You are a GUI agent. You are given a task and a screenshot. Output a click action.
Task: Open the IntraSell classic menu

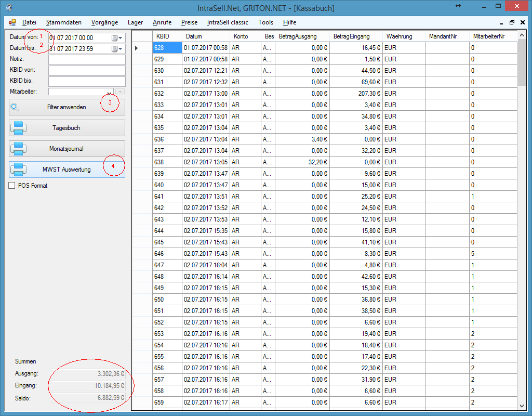tap(228, 22)
